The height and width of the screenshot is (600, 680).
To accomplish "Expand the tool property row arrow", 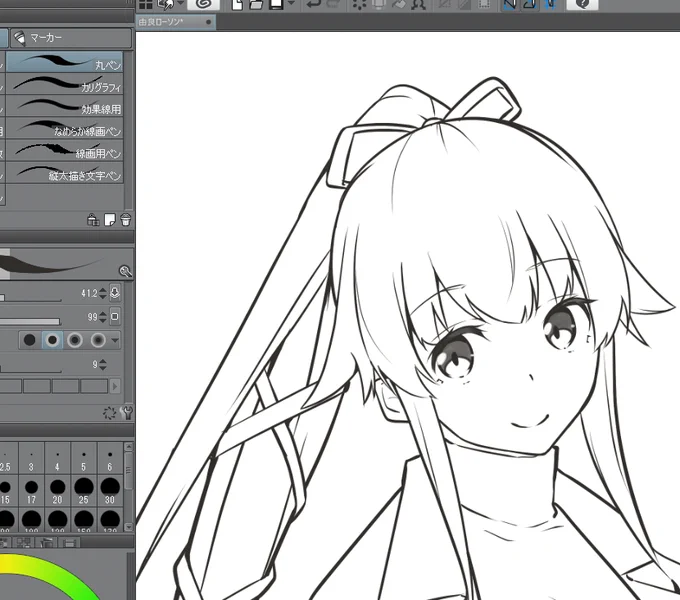I will click(115, 386).
